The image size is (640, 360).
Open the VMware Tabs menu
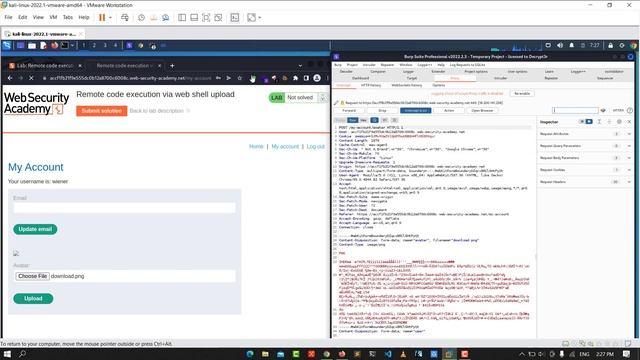68,18
